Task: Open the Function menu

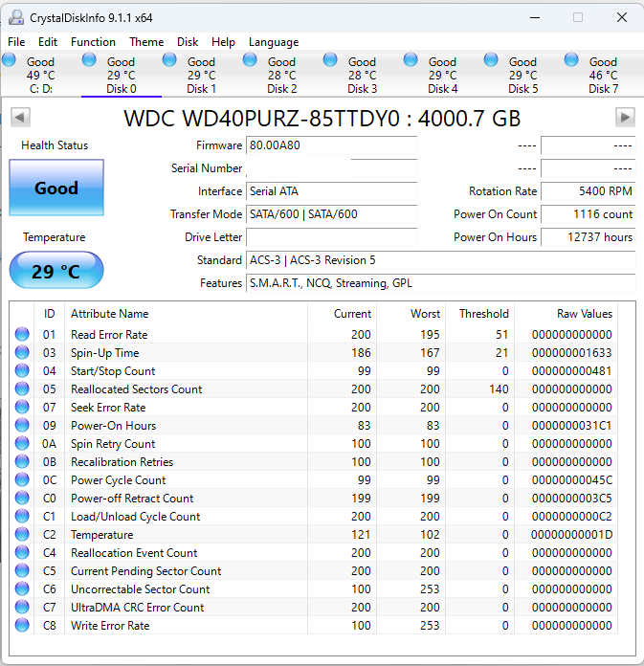Action: (x=93, y=42)
